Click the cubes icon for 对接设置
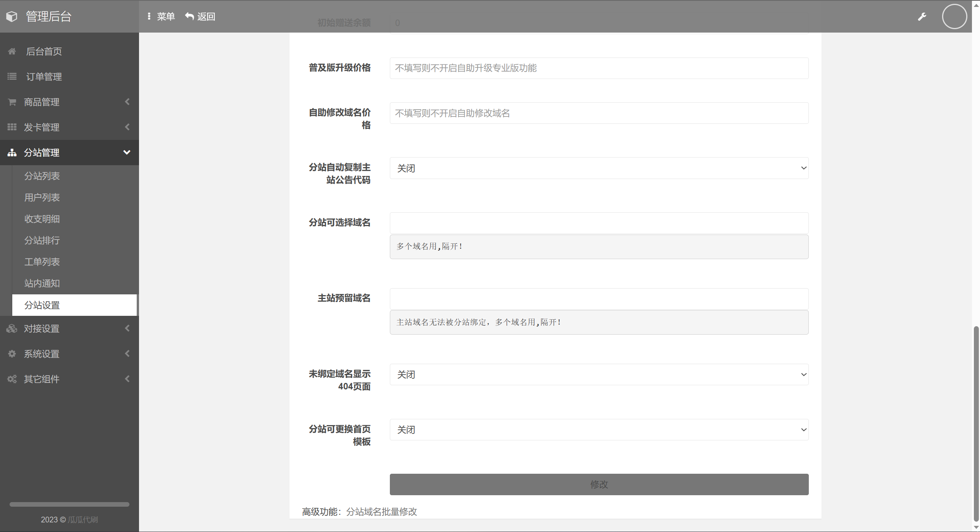Image resolution: width=980 pixels, height=532 pixels. [12, 328]
